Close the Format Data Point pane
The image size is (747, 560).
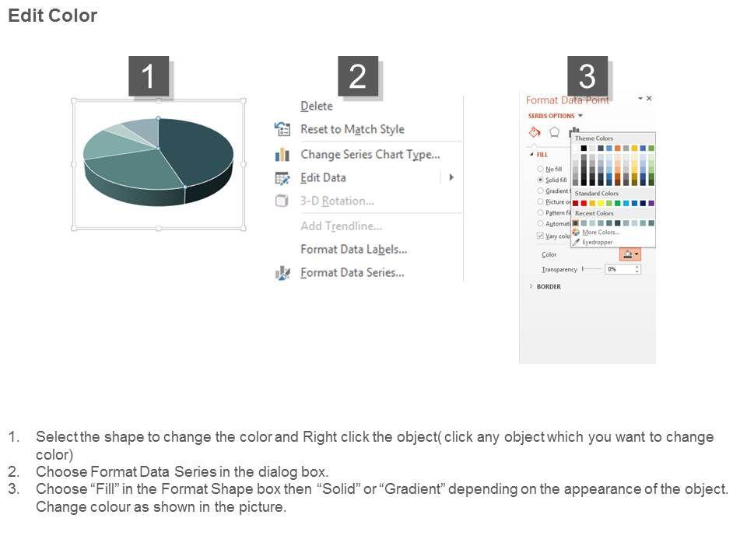coord(650,99)
